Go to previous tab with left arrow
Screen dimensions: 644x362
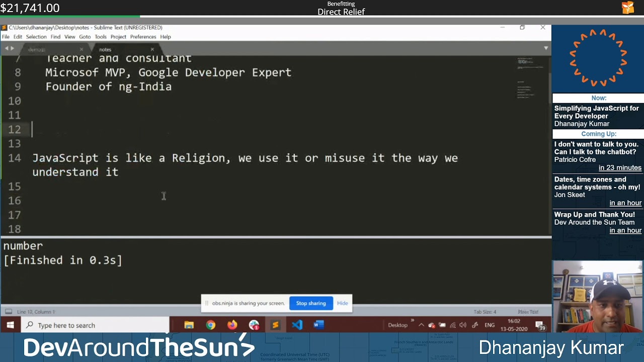6,48
